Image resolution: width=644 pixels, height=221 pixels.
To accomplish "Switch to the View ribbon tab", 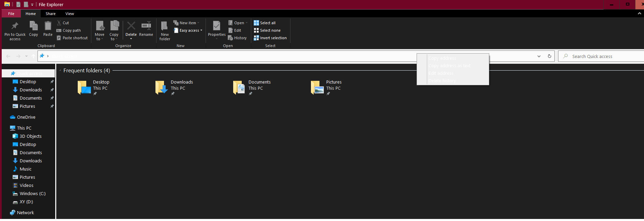I will point(70,14).
